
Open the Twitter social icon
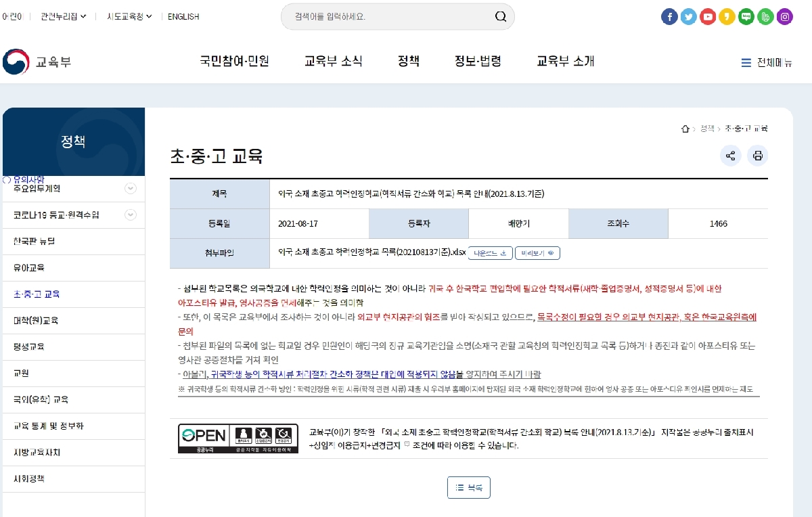689,17
